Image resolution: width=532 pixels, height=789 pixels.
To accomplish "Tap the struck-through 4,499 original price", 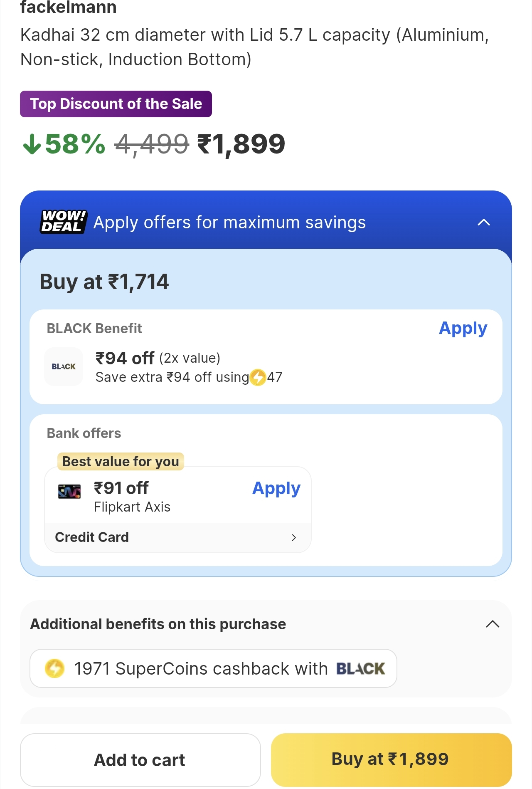I will pyautogui.click(x=152, y=144).
